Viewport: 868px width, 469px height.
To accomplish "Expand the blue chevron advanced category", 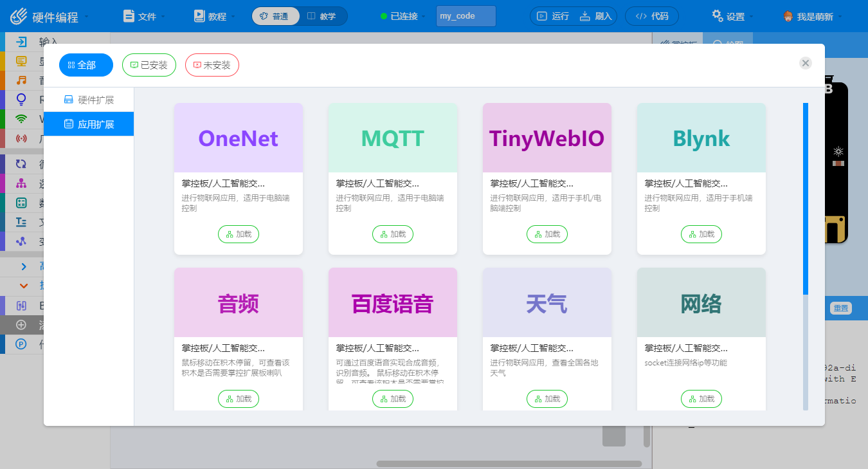I will click(24, 266).
